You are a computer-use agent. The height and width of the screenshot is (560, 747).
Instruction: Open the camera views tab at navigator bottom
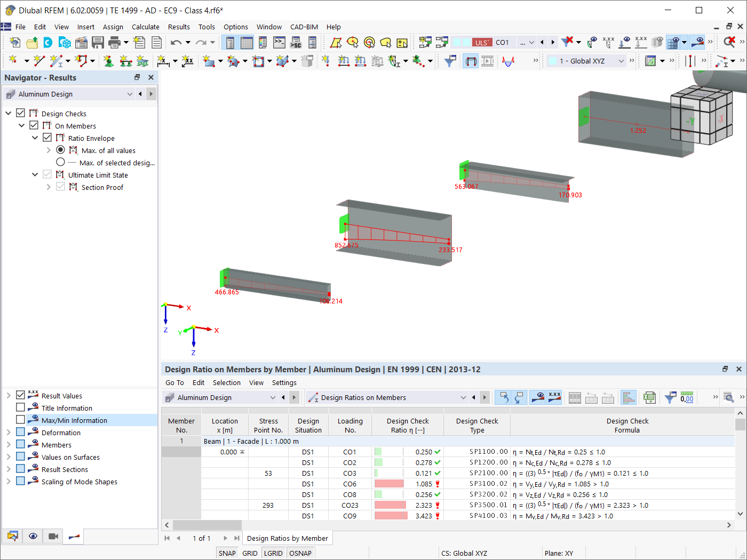53,536
